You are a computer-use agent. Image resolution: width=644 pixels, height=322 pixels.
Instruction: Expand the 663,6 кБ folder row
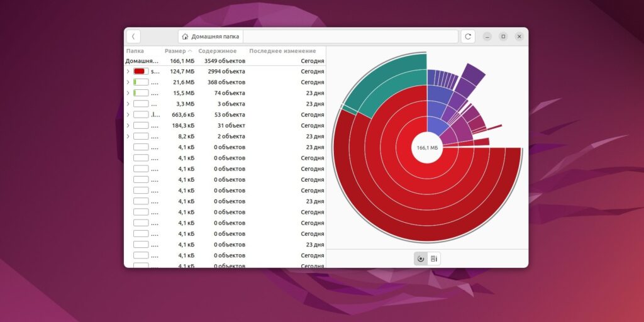tap(128, 114)
